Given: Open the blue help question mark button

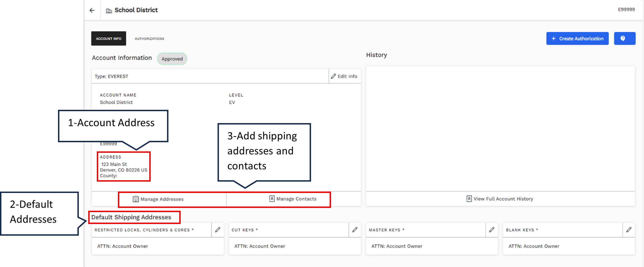Looking at the screenshot, I should tap(625, 38).
